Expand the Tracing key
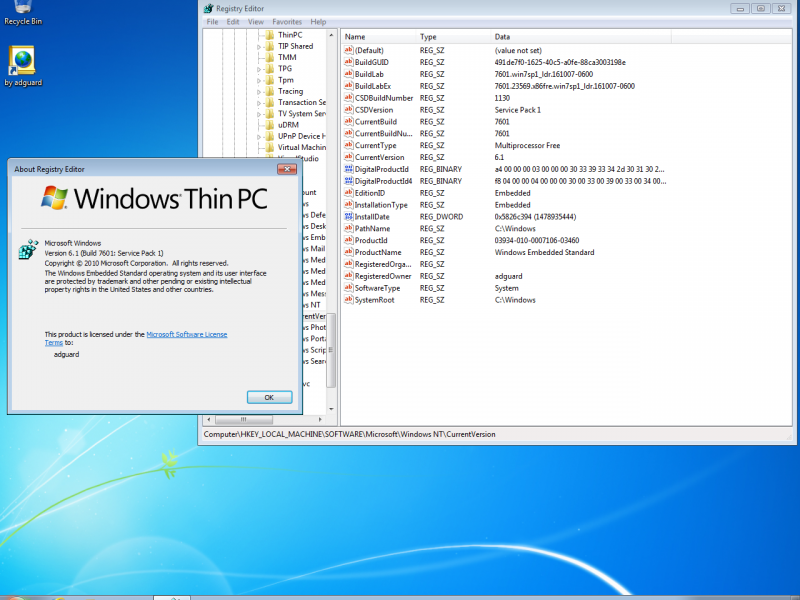Image resolution: width=800 pixels, height=600 pixels. (259, 91)
